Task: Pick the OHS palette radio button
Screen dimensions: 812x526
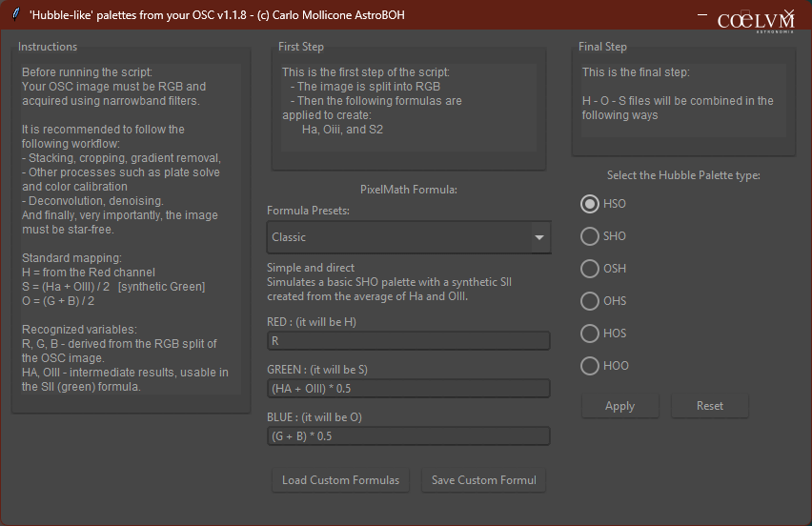Action: [590, 301]
